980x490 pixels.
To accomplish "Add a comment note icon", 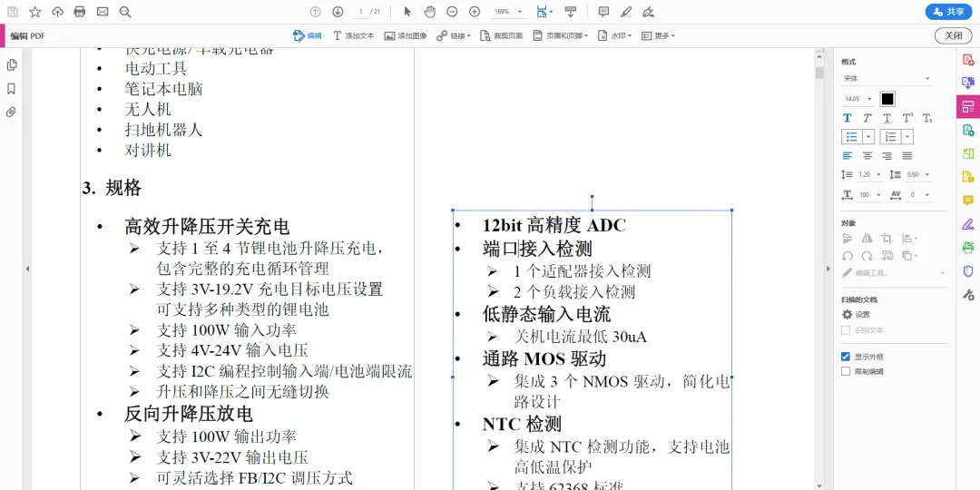I will pyautogui.click(x=603, y=11).
